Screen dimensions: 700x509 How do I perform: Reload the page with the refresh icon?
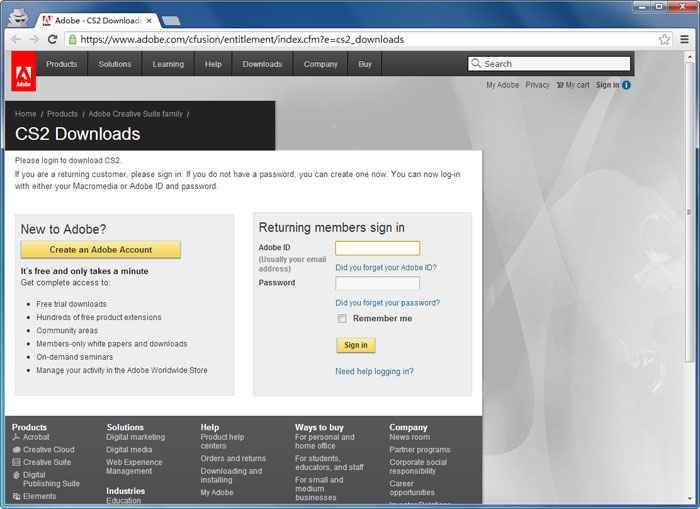click(x=53, y=39)
